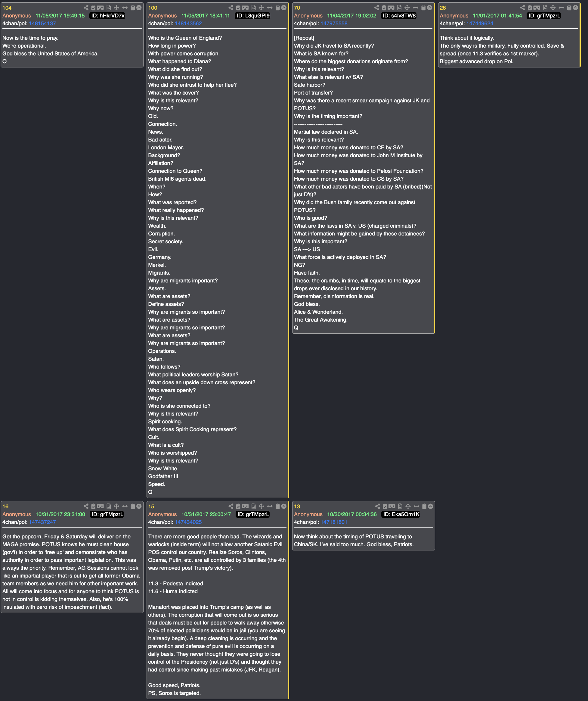
Task: Click the horizontal arrows icon on post 13
Action: 416,506
